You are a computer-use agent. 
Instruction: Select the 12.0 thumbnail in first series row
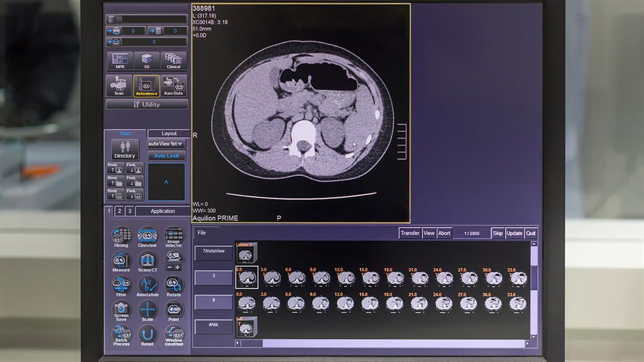pos(346,278)
